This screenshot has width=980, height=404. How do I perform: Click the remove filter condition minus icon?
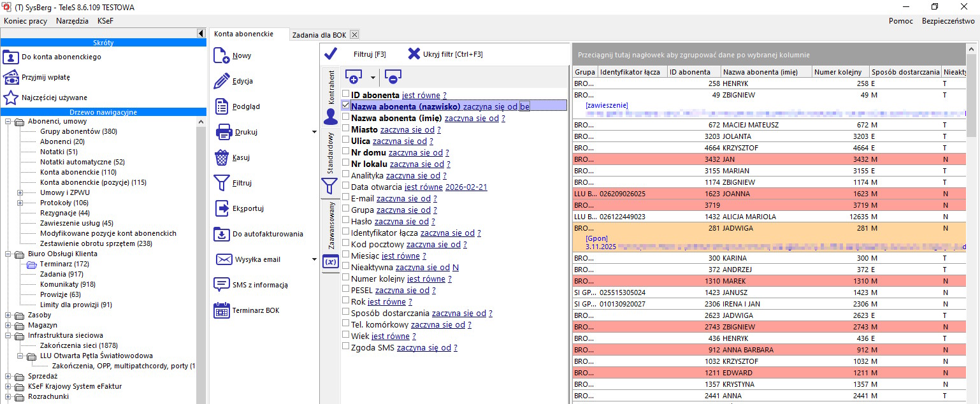(393, 78)
